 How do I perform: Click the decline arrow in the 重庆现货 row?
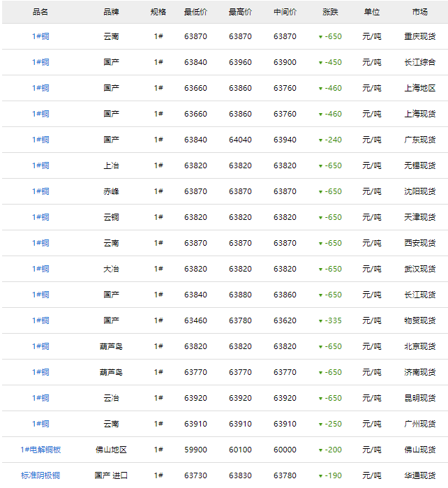pyautogui.click(x=320, y=37)
